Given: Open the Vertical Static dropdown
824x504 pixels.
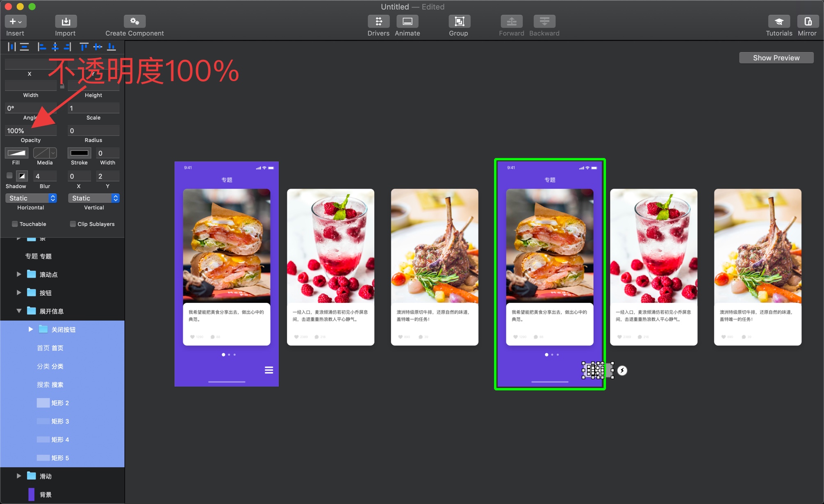Looking at the screenshot, I should pyautogui.click(x=93, y=198).
